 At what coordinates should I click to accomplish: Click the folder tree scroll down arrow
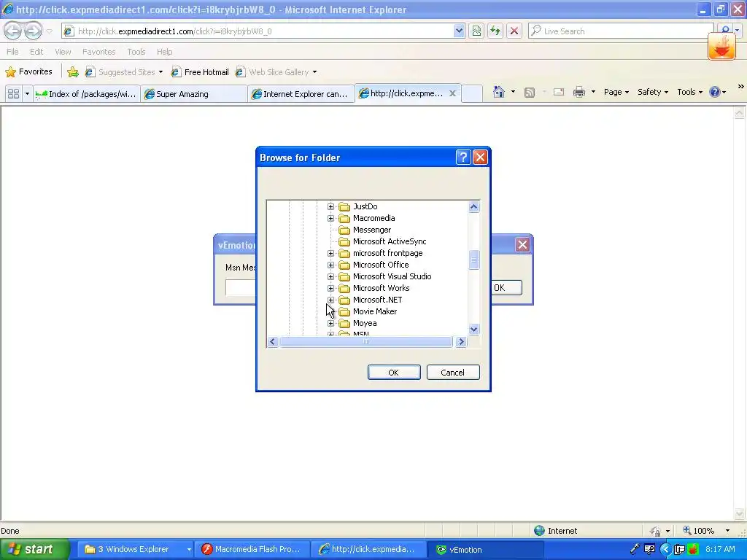pos(473,329)
